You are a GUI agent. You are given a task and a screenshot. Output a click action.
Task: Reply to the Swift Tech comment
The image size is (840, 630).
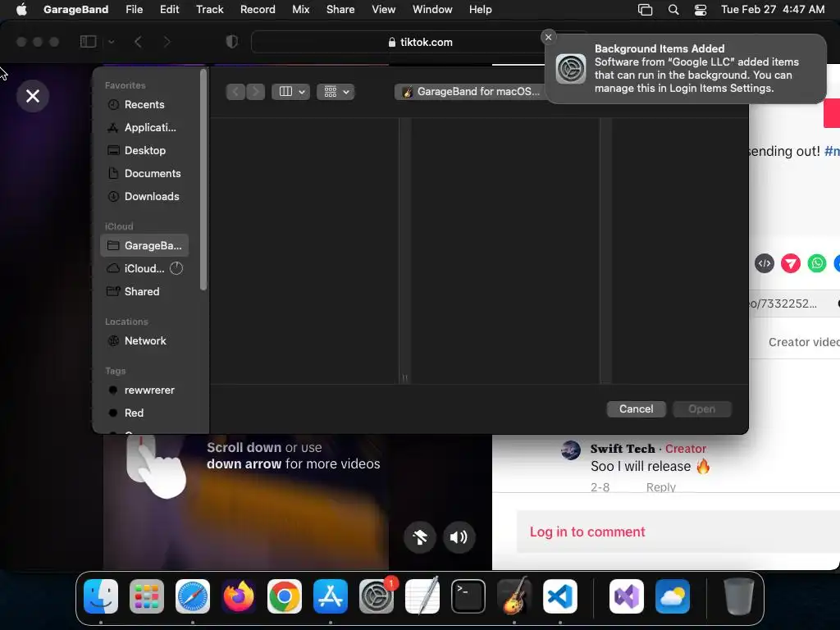point(660,487)
